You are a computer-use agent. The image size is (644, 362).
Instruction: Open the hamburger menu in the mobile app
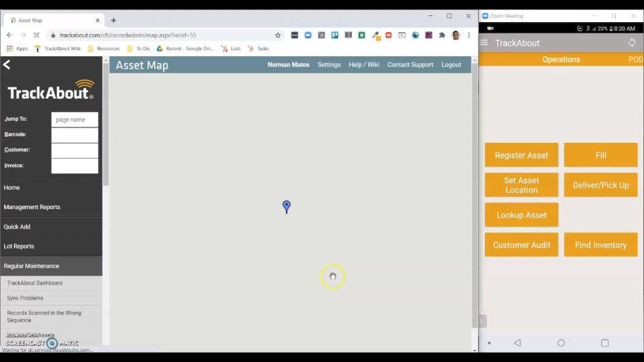tap(484, 43)
